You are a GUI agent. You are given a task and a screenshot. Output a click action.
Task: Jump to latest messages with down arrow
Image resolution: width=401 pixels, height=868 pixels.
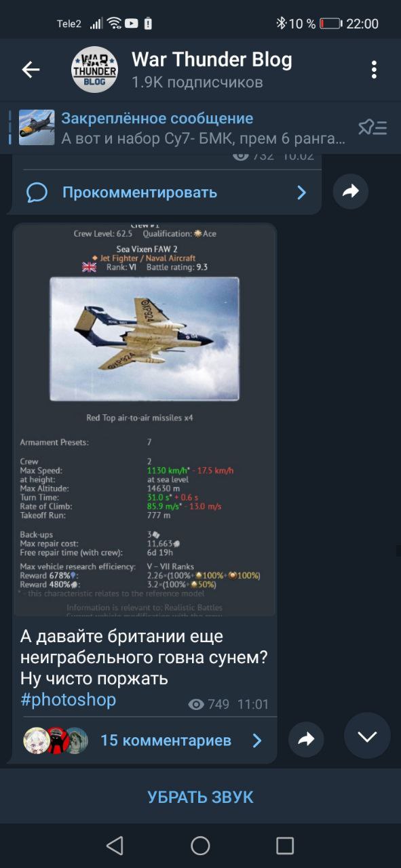367,736
